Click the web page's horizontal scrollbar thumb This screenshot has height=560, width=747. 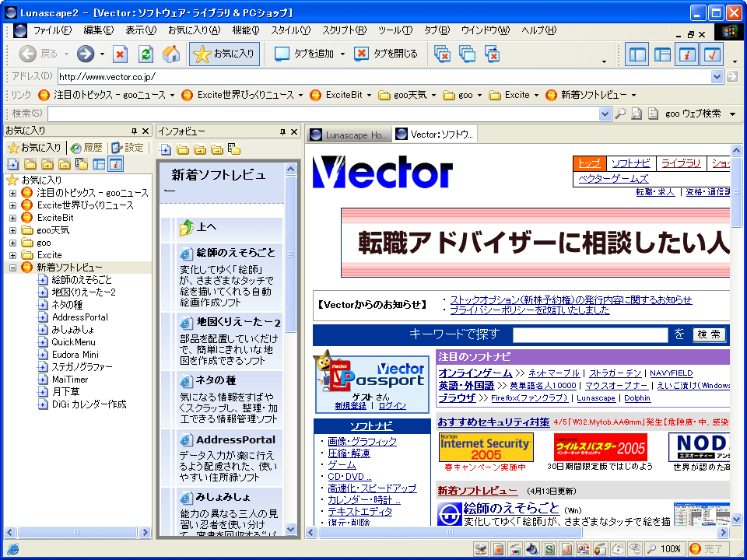pyautogui.click(x=451, y=532)
